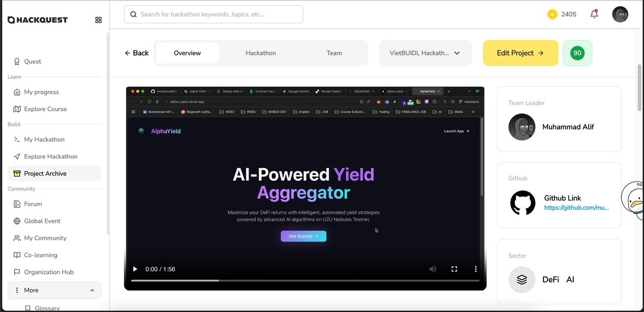Image resolution: width=644 pixels, height=312 pixels.
Task: Click the page vertical scrollbar
Action: [x=640, y=88]
